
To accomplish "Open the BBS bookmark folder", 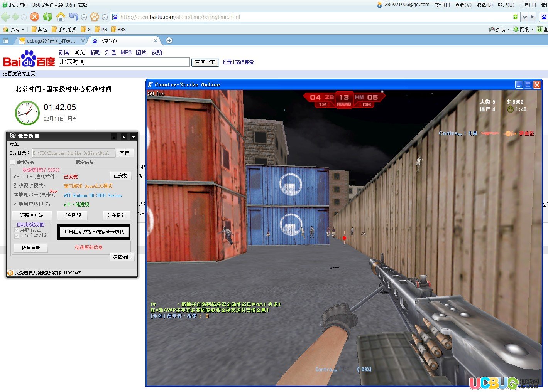I will tap(118, 29).
